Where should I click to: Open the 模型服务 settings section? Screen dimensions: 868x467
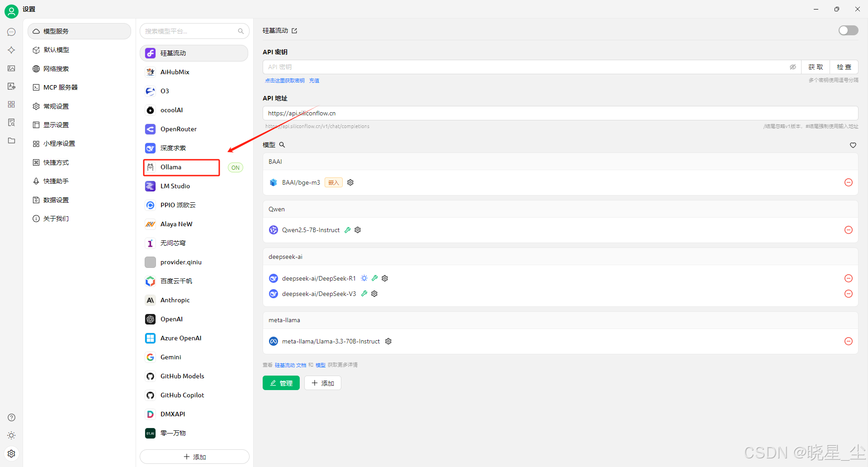pos(79,31)
